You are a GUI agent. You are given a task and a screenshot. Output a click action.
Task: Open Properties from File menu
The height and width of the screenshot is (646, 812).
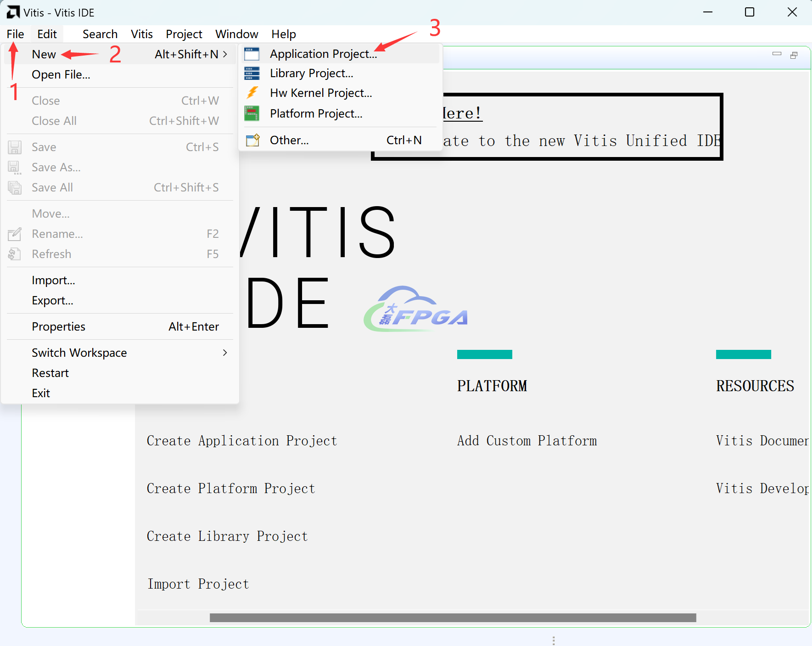click(x=119, y=326)
